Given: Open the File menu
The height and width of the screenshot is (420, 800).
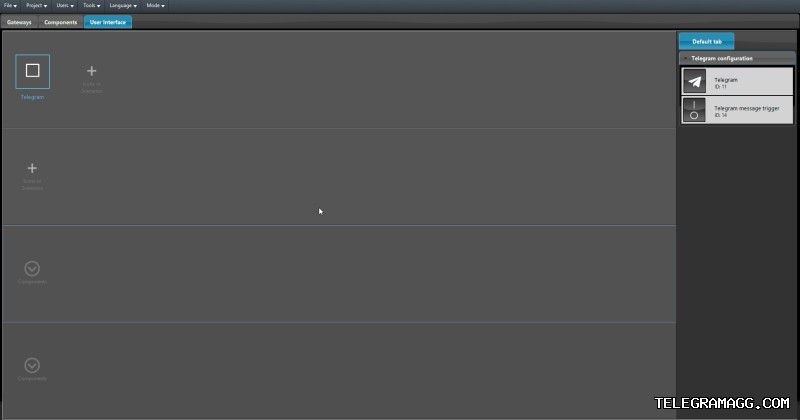Looking at the screenshot, I should [10, 6].
